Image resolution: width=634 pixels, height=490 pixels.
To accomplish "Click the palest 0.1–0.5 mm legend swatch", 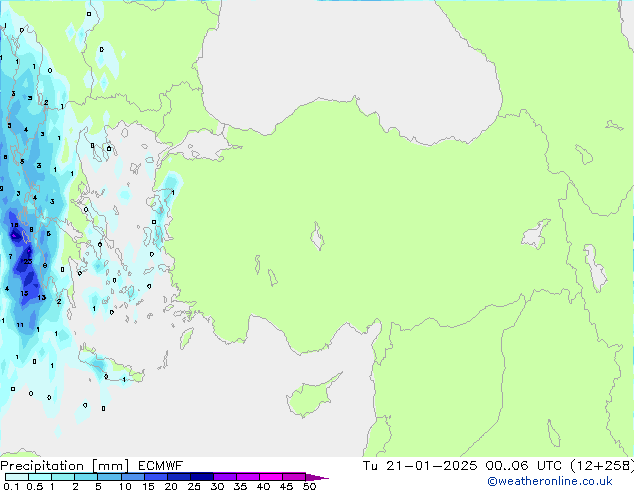I will pos(17,477).
